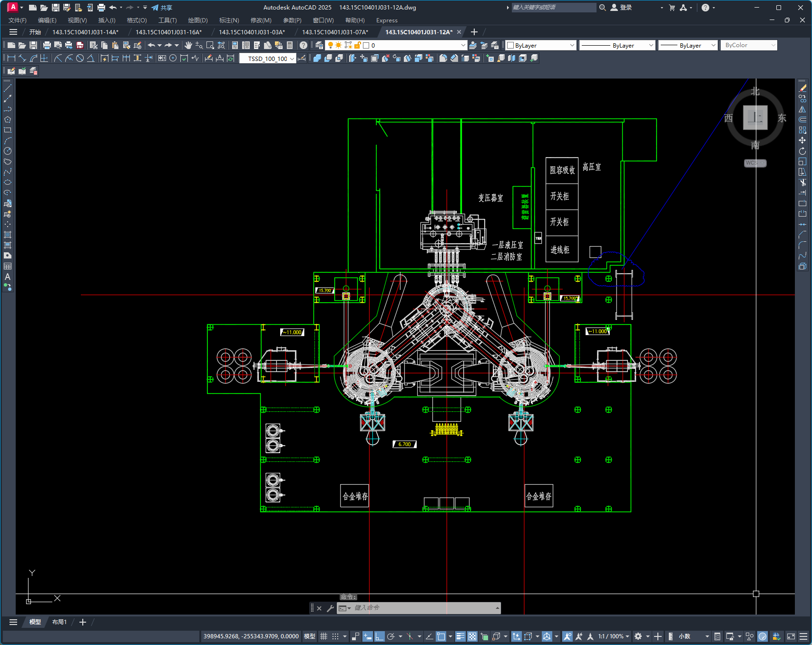
Task: Toggle Clean Screen in status bar
Action: coord(791,636)
